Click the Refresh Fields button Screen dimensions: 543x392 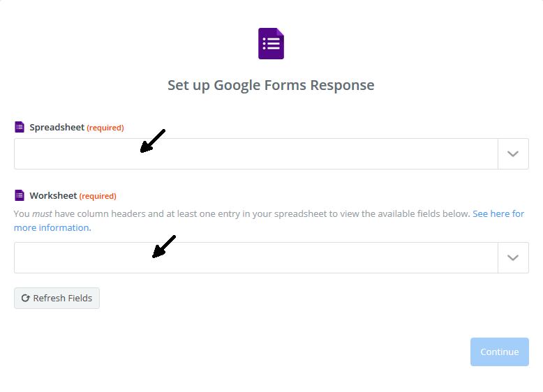coord(57,298)
